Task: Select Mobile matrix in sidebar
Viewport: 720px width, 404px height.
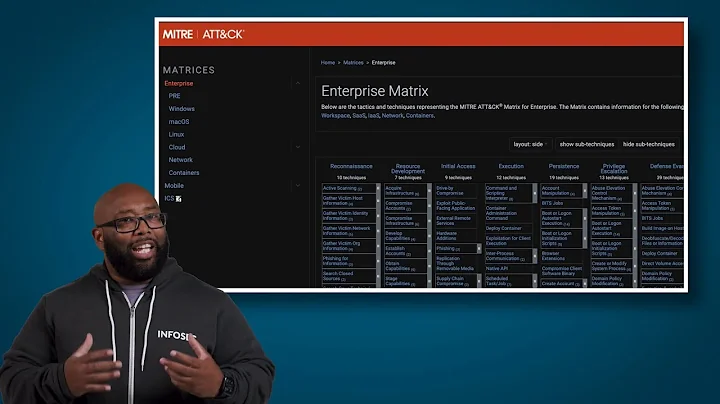Action: 174,185
